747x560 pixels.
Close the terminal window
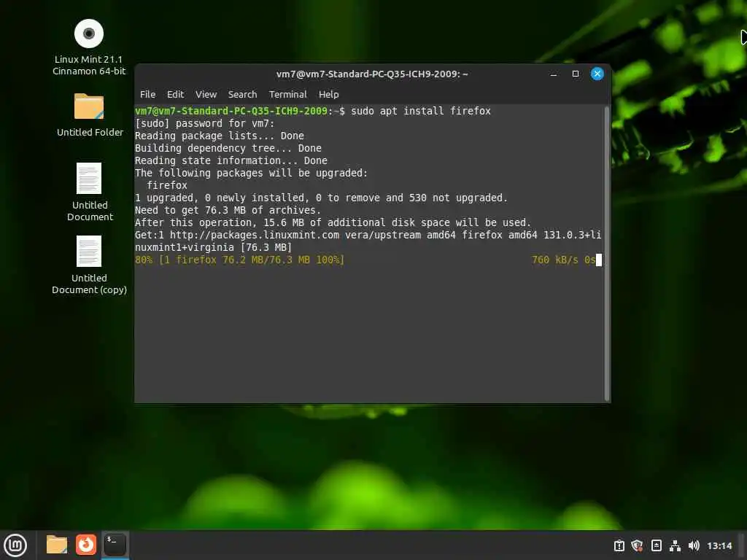click(597, 74)
